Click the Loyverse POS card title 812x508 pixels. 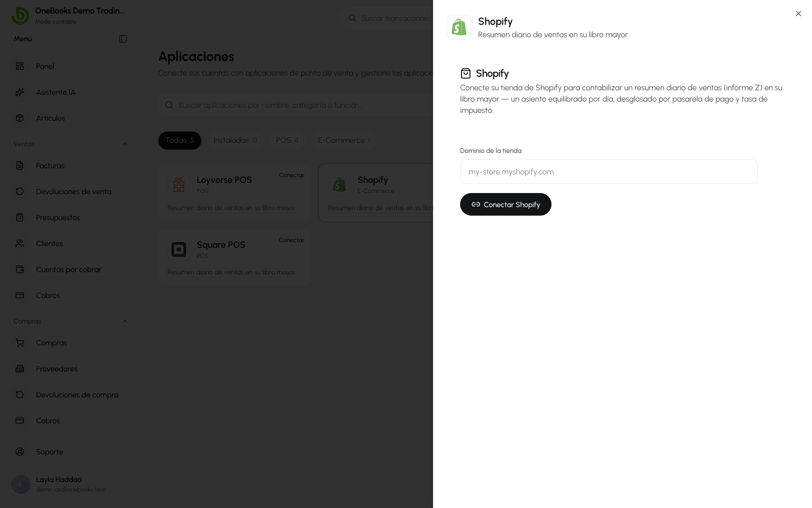(224, 180)
